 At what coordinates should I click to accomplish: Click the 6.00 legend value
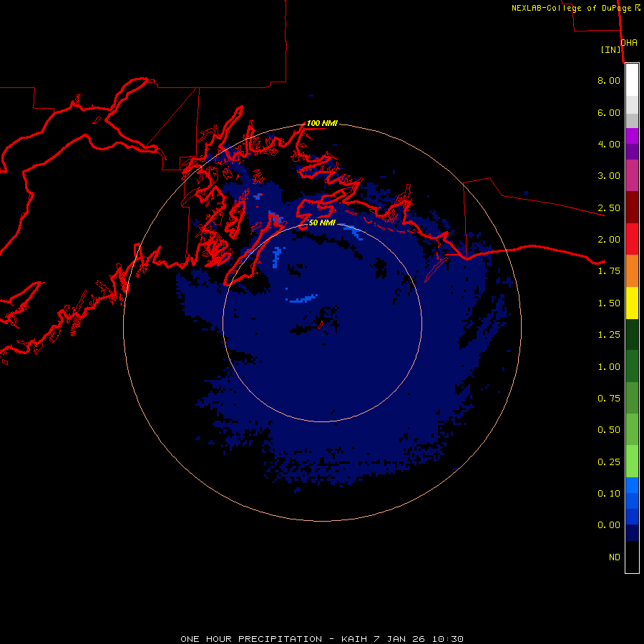tap(609, 112)
